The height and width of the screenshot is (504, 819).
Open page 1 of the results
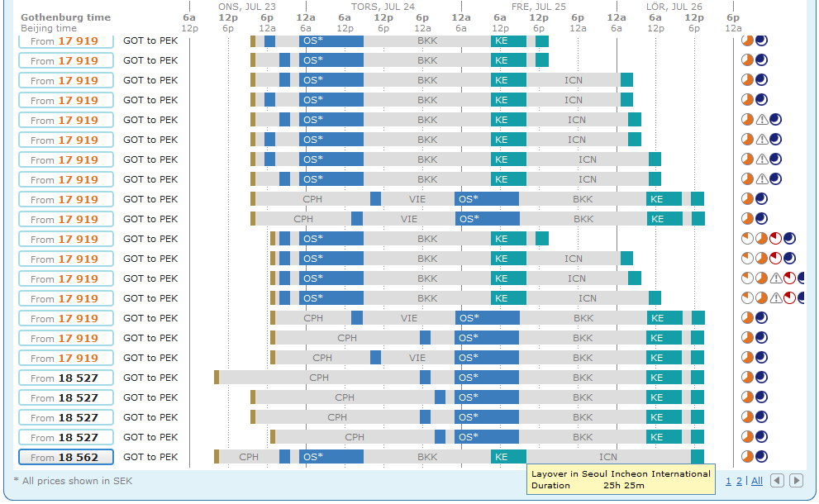pyautogui.click(x=728, y=481)
